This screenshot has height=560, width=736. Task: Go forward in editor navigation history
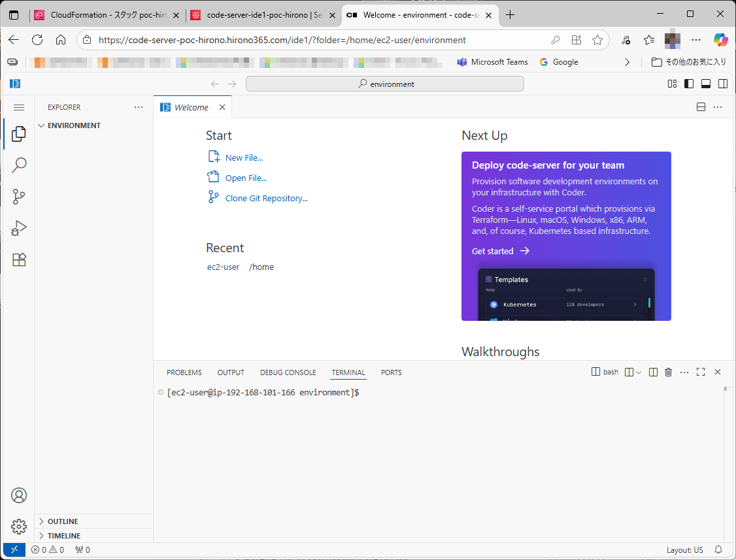pos(232,84)
